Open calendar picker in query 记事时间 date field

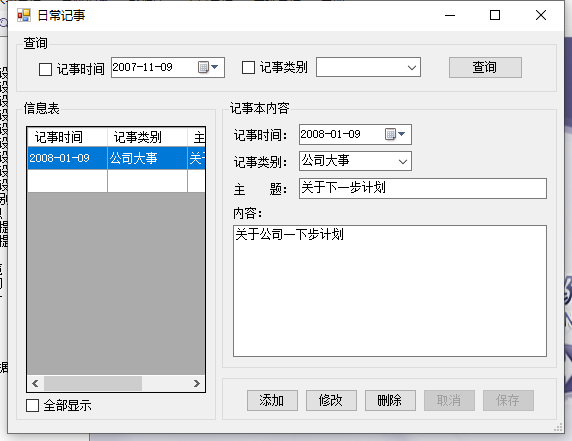click(208, 67)
